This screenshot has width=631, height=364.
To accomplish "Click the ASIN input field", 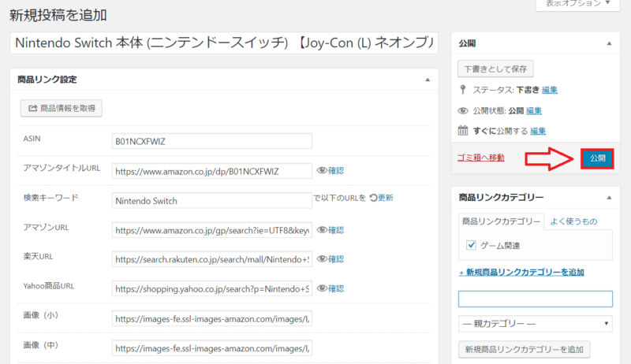I will (211, 141).
